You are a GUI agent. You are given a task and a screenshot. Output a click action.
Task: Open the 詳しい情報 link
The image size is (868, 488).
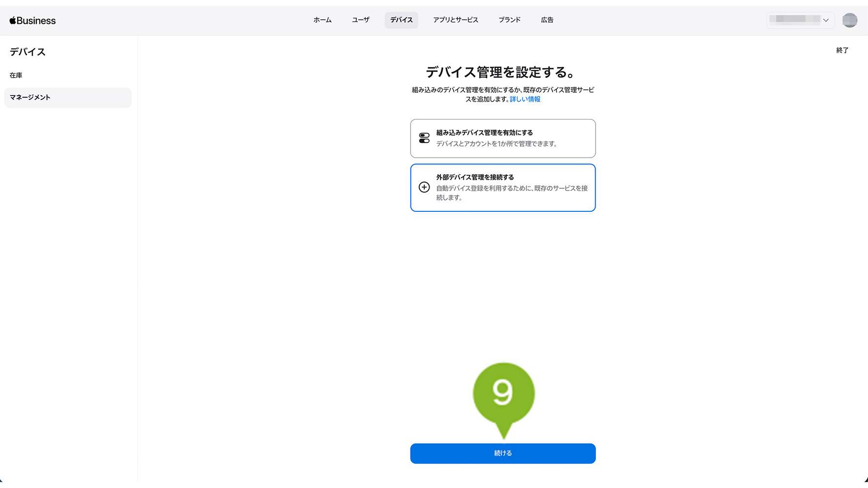(525, 99)
